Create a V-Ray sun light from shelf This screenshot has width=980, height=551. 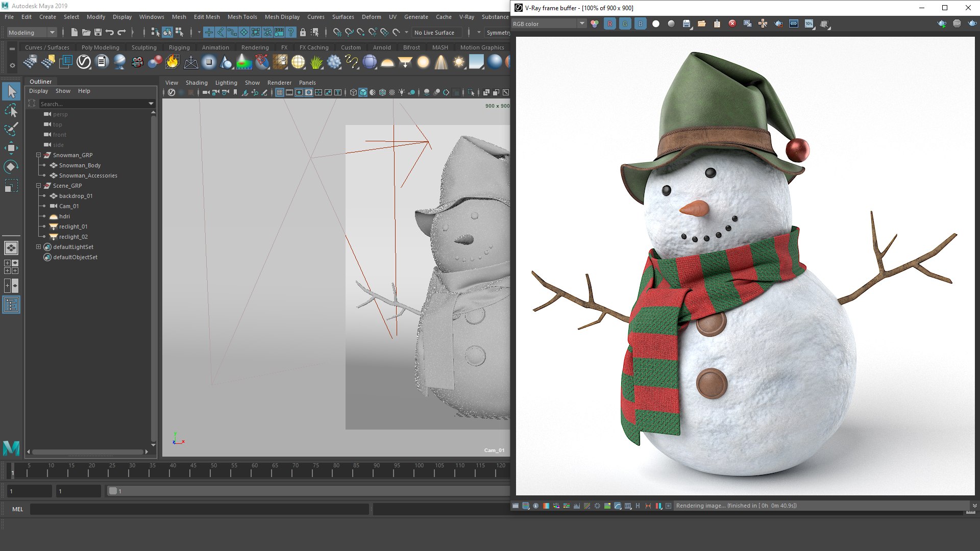point(459,62)
